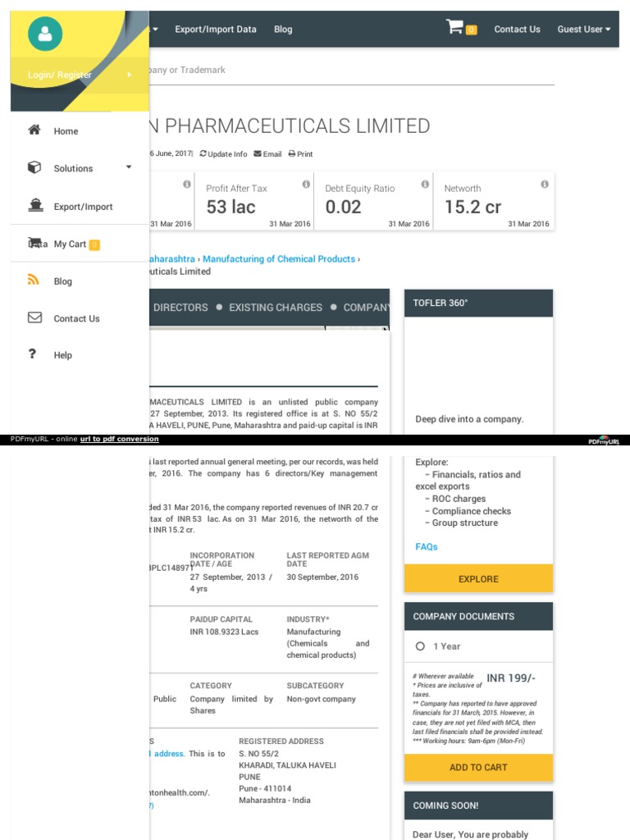Expand the Login/Register arrow
The image size is (630, 840).
coord(129,75)
